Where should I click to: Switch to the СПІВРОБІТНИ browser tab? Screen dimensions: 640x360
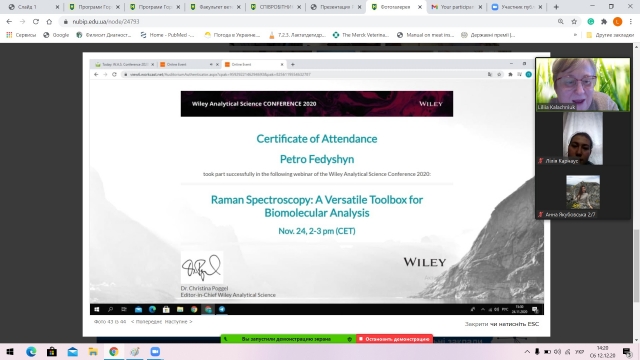276,7
